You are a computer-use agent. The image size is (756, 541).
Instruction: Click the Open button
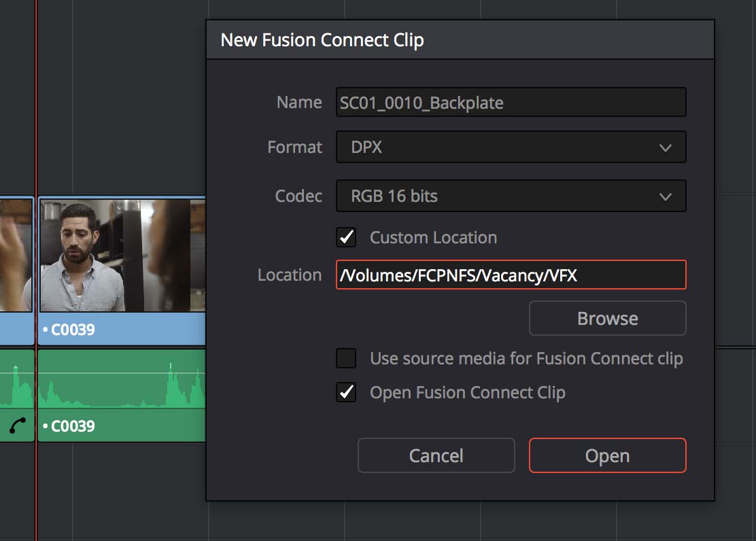608,455
